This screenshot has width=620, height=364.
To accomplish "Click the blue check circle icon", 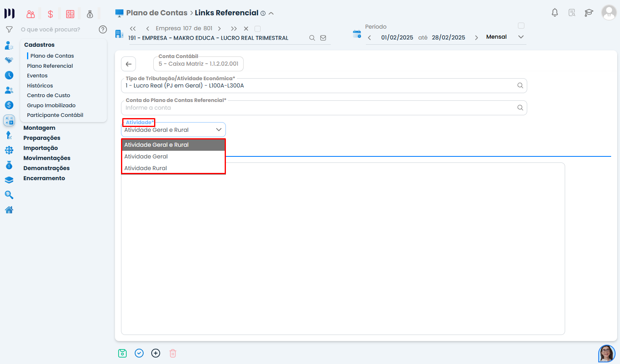I will 139,353.
